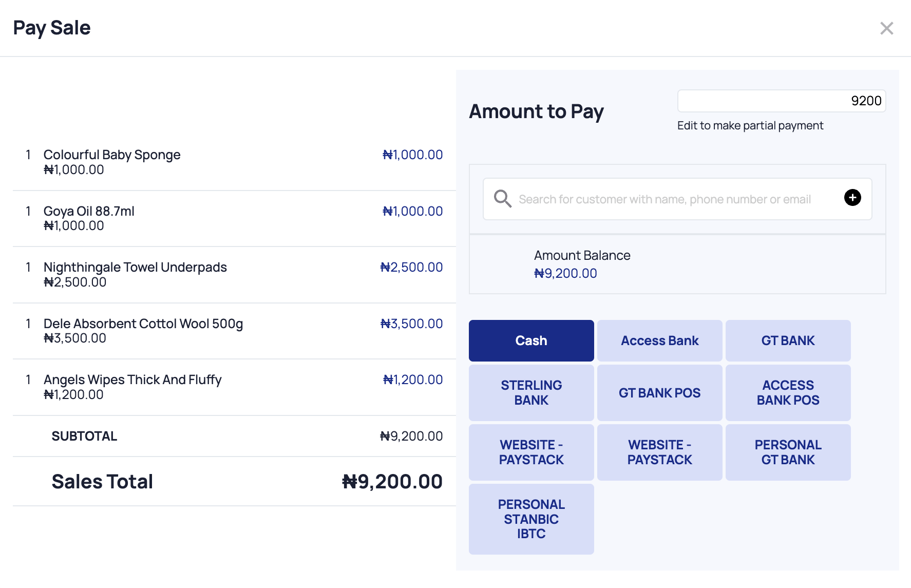This screenshot has height=588, width=911.
Task: Select the second WEBSITE - PAYSTACK button
Action: click(659, 452)
